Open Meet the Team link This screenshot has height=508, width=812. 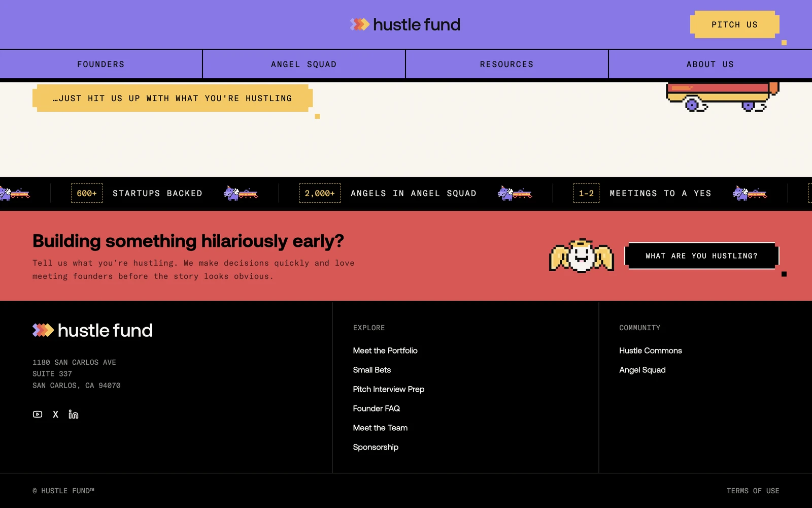(380, 428)
